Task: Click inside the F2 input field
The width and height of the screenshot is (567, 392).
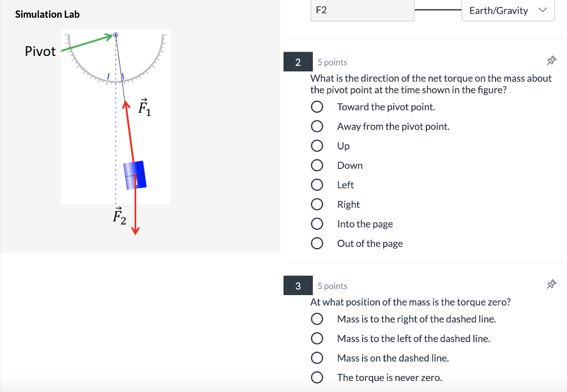Action: [x=362, y=10]
